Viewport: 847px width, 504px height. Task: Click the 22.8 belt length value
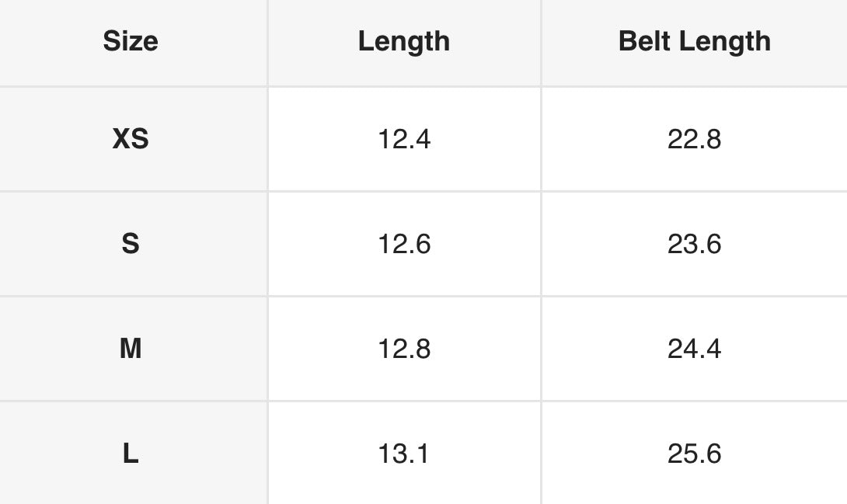coord(694,139)
